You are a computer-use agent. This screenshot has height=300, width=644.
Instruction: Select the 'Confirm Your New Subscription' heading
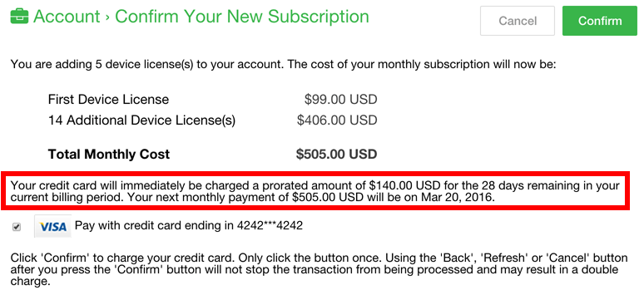[242, 17]
